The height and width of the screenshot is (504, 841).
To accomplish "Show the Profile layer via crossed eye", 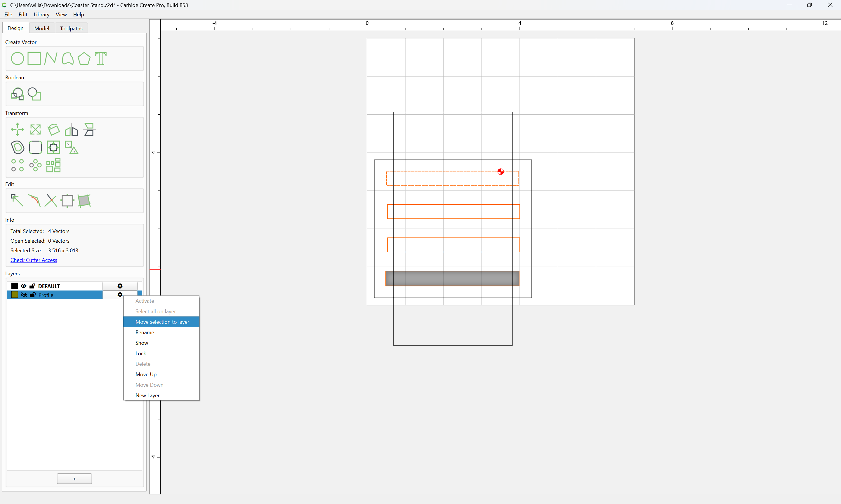I will (24, 295).
